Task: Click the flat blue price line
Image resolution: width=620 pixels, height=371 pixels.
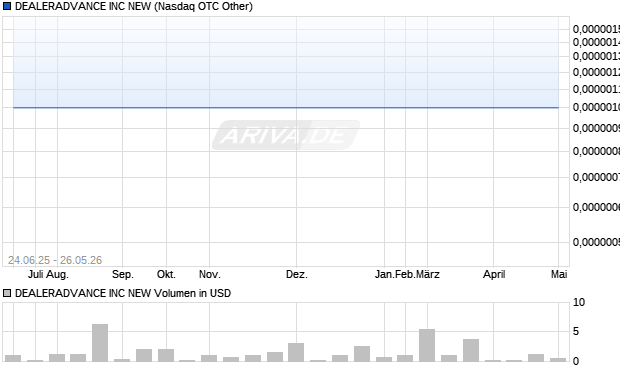Action: (286, 107)
